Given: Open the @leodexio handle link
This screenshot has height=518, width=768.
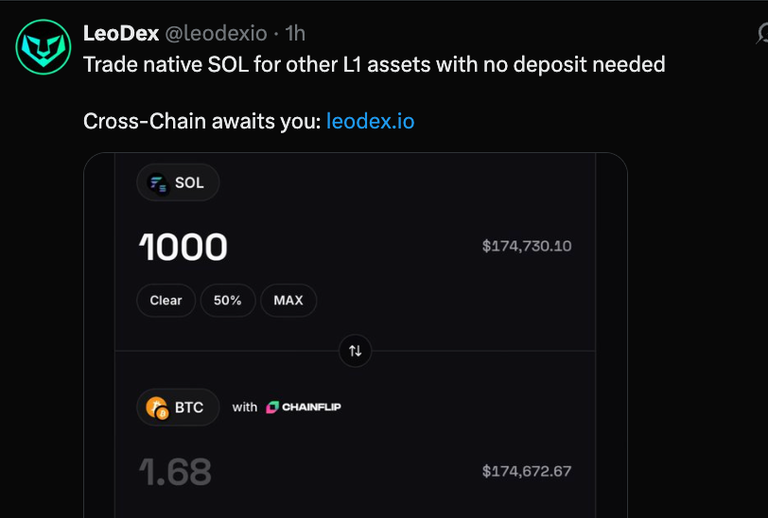Looking at the screenshot, I should coord(216,33).
